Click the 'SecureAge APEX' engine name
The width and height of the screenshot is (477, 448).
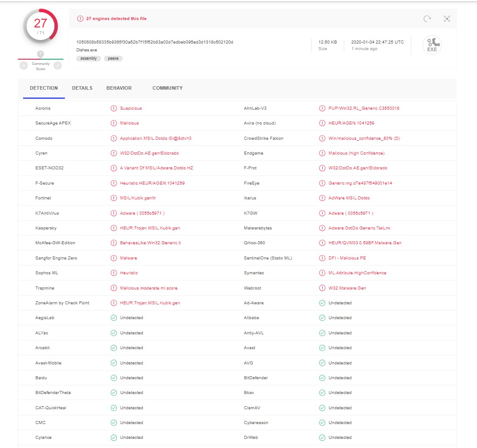[53, 123]
